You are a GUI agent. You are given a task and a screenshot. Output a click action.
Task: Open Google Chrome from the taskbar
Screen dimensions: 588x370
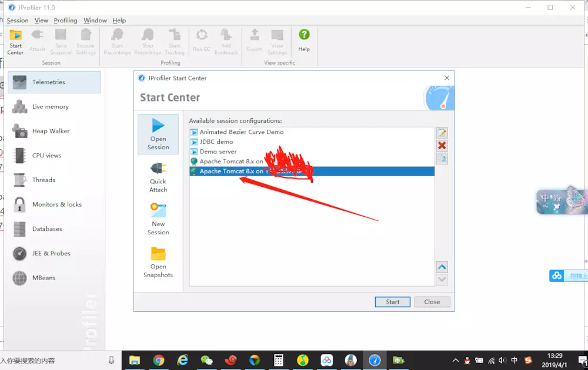pos(159,360)
